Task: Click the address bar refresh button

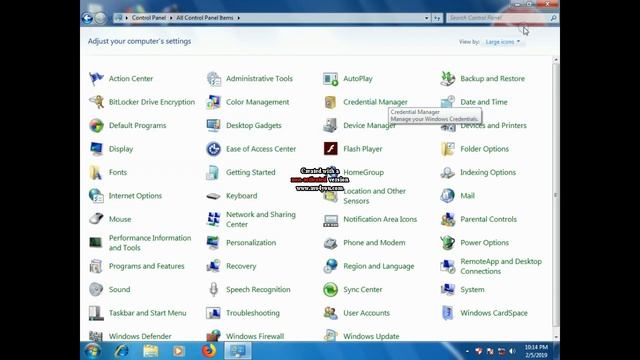Action: [437, 18]
